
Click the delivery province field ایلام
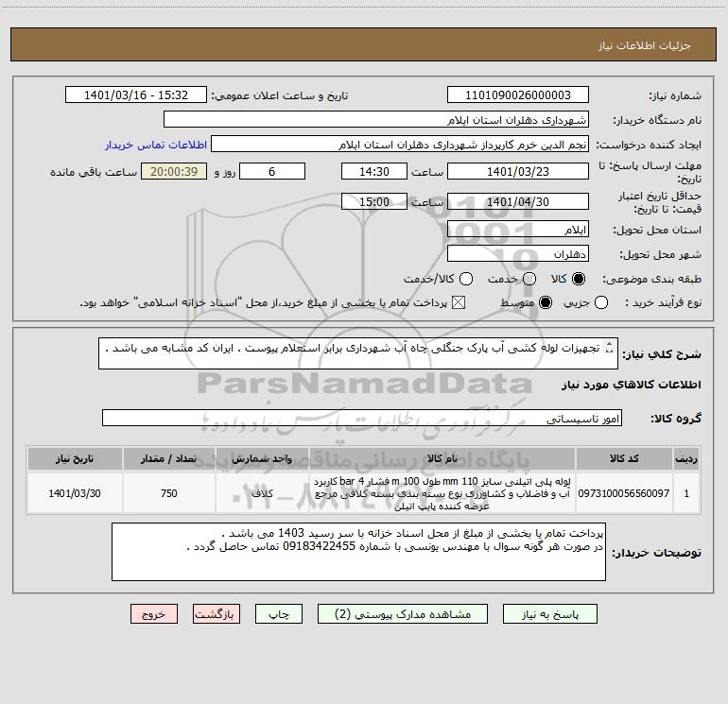518,230
